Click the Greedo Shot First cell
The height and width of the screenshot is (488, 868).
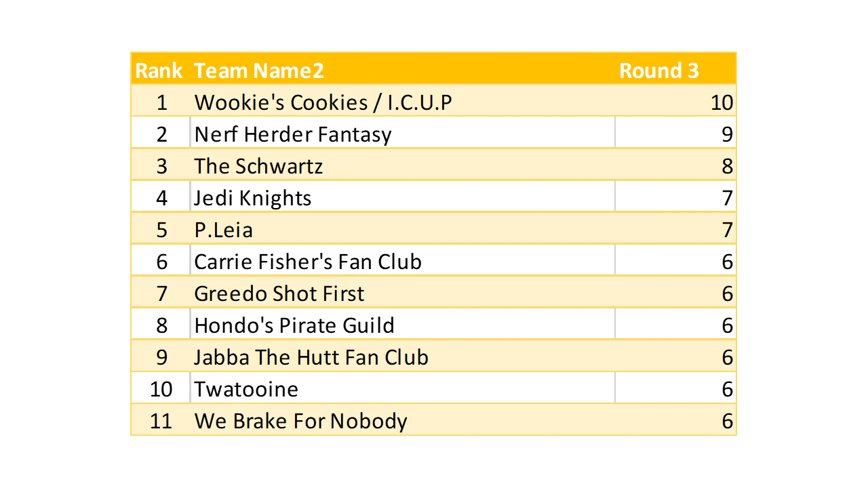pyautogui.click(x=279, y=293)
